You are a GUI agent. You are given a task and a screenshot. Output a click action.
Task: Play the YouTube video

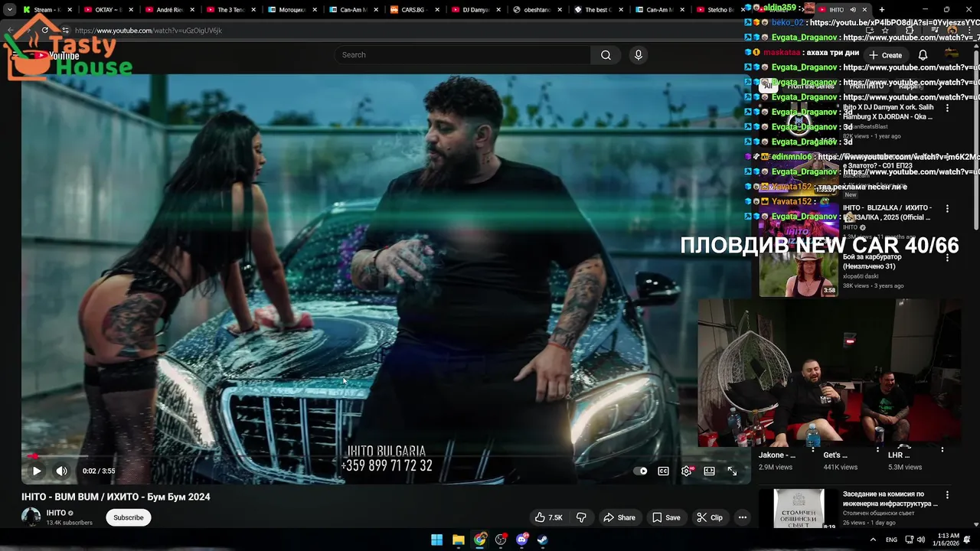pos(36,471)
